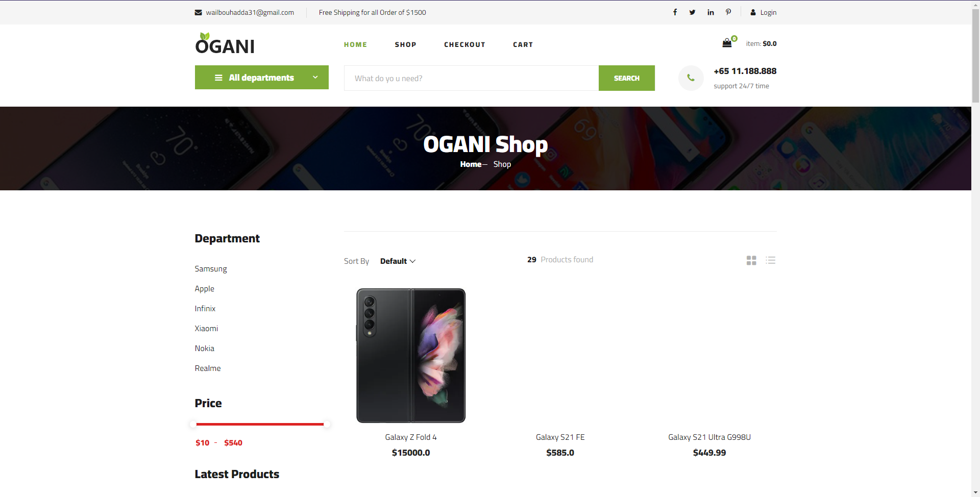
Task: Open the Facebook page icon
Action: click(x=674, y=12)
